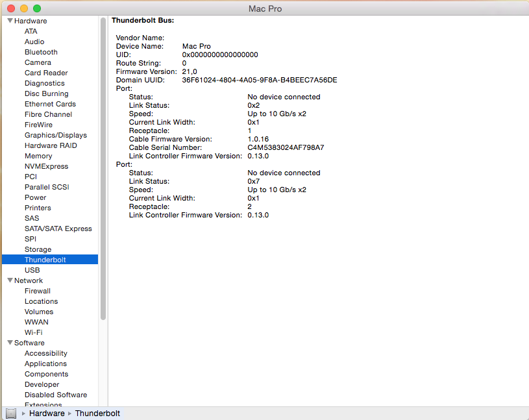This screenshot has height=420, width=529.
Task: Select Parallel SCSI entry
Action: (x=47, y=187)
